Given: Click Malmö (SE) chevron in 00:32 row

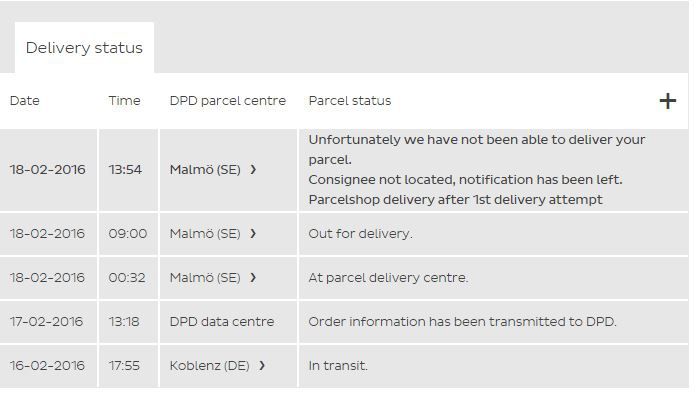Looking at the screenshot, I should coord(253,278).
